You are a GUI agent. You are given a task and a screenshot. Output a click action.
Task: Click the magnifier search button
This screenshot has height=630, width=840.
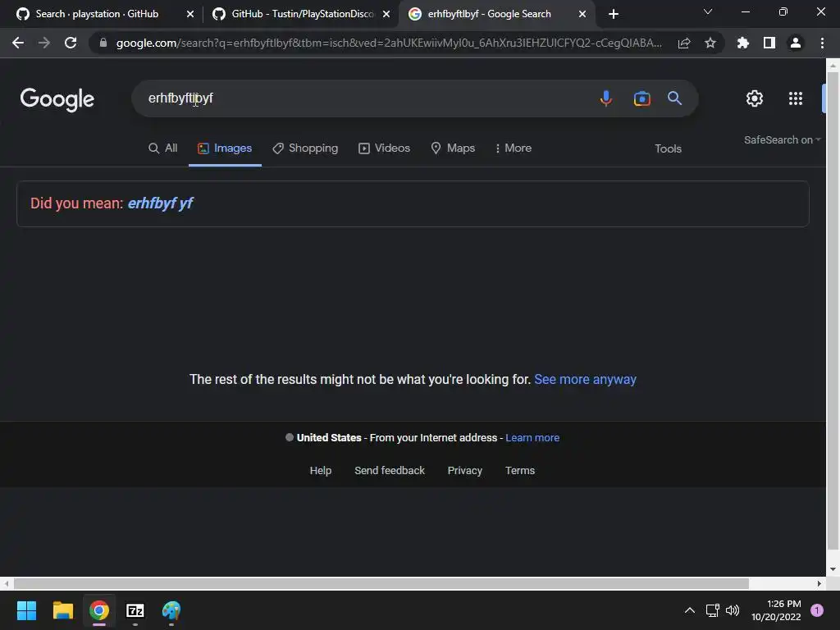point(674,98)
